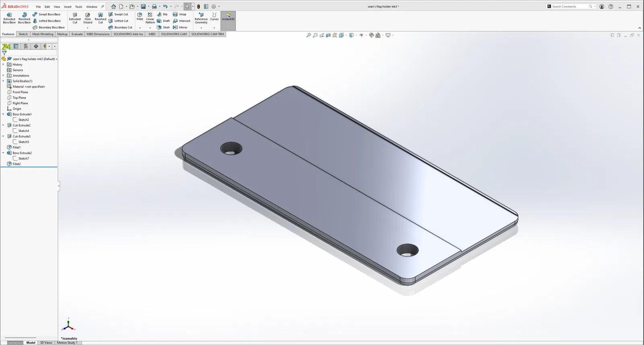Image resolution: width=644 pixels, height=345 pixels.
Task: Collapse the Boss-Extrude2 feature
Action: pyautogui.click(x=3, y=153)
